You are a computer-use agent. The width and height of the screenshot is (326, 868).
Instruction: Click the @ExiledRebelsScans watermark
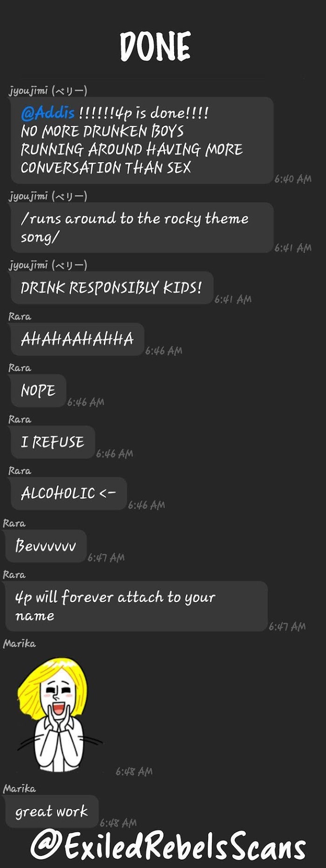coord(169,846)
